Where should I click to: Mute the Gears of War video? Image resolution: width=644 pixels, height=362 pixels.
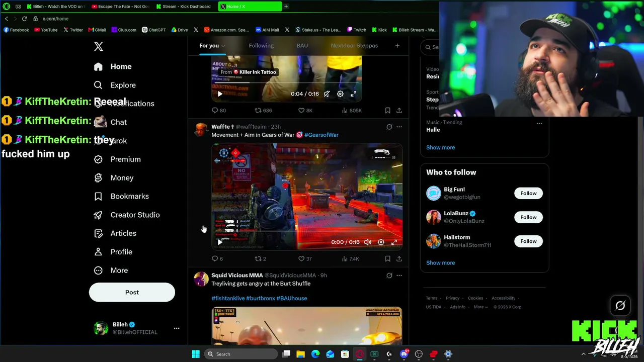368,242
